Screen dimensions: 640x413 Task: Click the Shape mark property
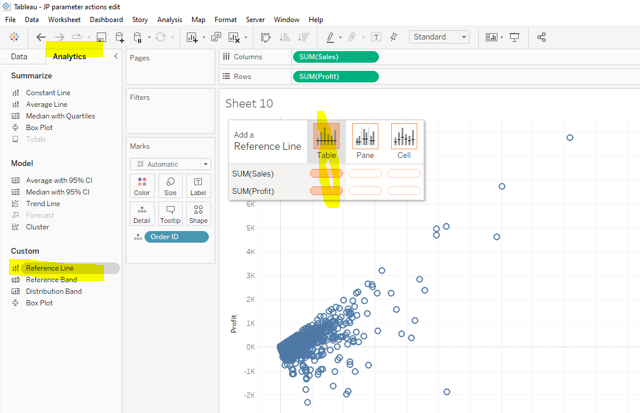198,214
